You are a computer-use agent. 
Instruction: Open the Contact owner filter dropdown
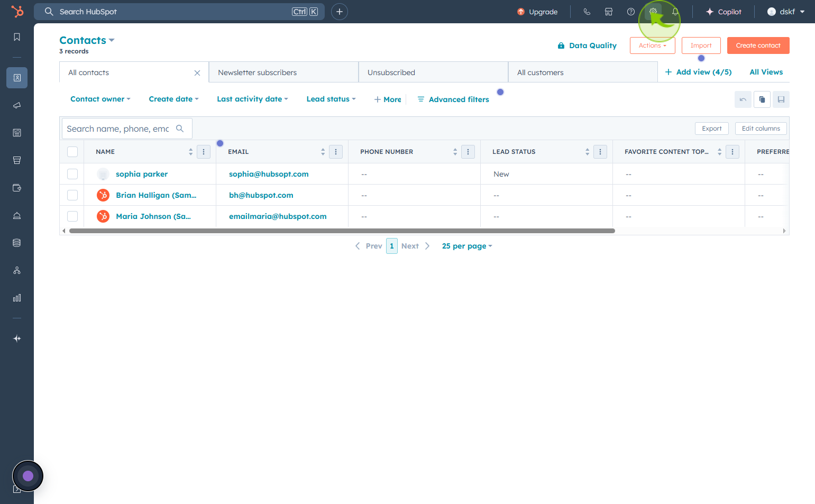[100, 99]
